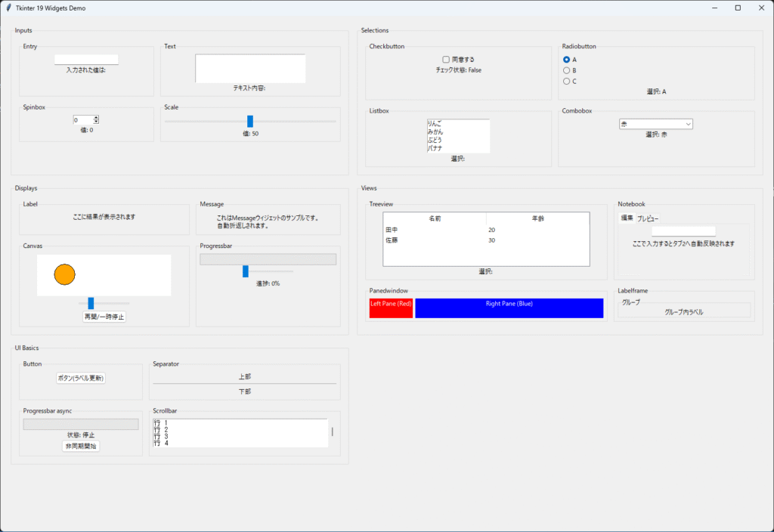Click into the Entry input field

(86, 60)
